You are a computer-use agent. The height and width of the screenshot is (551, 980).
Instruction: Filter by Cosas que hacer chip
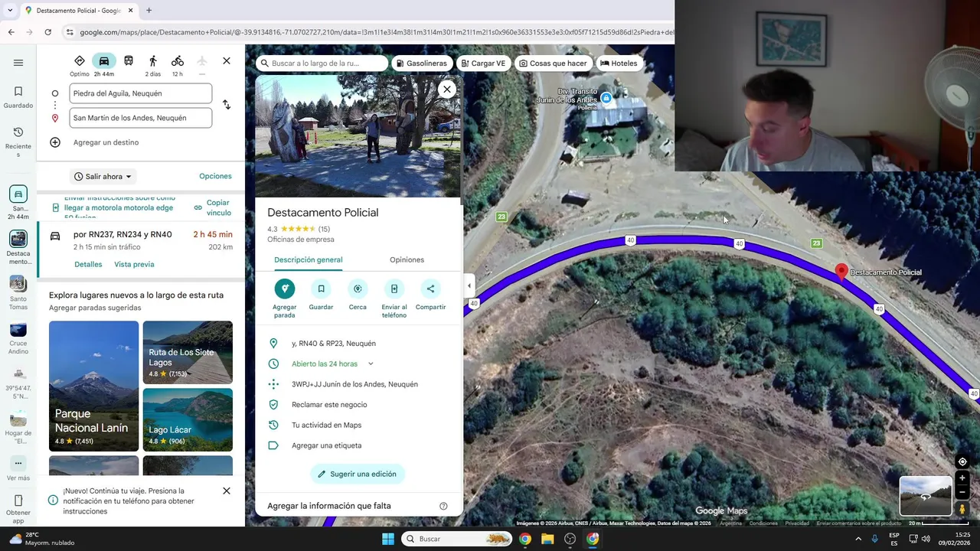click(553, 64)
